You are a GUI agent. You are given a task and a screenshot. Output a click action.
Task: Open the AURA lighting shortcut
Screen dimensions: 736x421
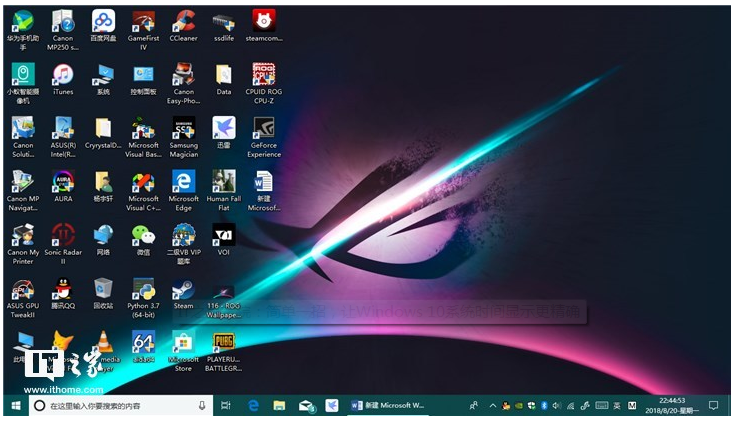tap(63, 186)
